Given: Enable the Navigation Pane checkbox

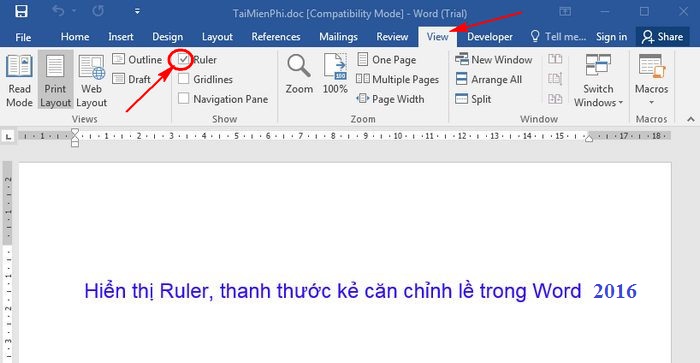Looking at the screenshot, I should coord(183,99).
